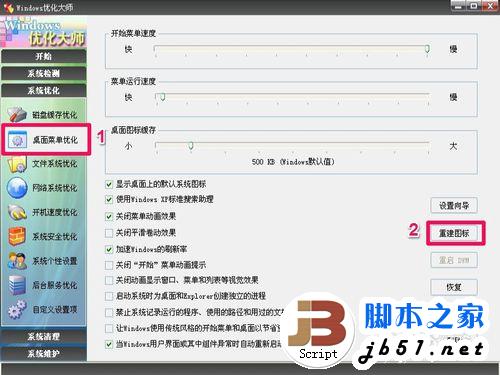Click the 重建图标 button
This screenshot has width=500, height=375.
click(x=454, y=233)
